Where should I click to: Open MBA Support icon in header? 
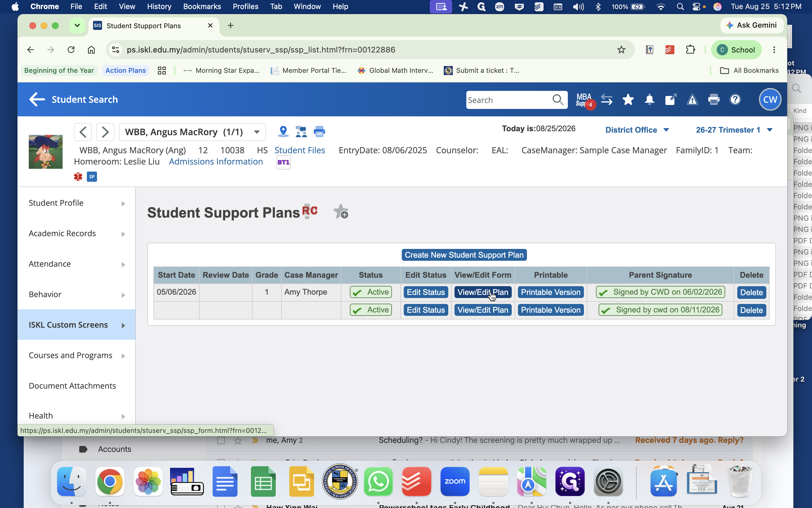[584, 100]
